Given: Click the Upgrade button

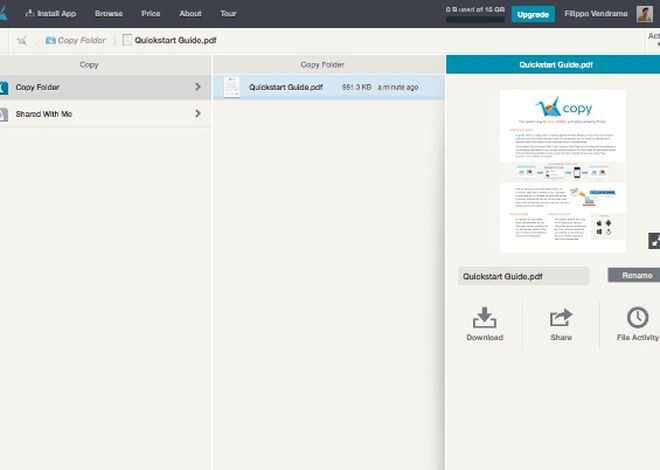Looking at the screenshot, I should click(x=533, y=14).
